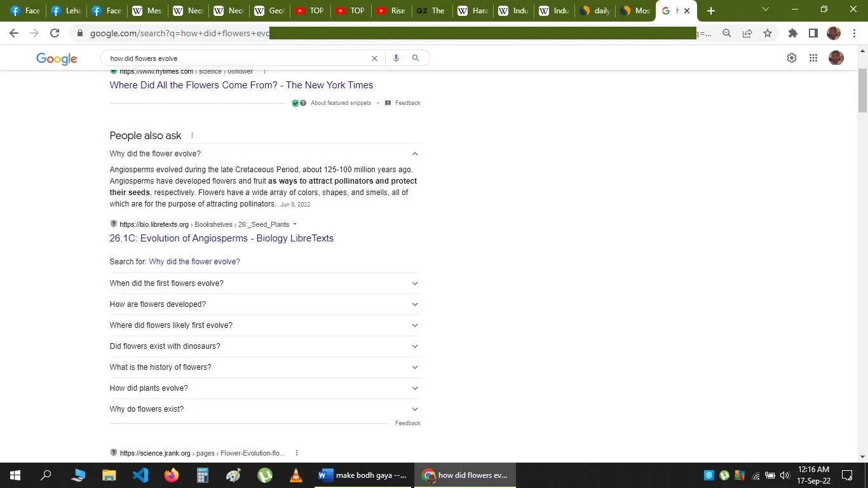This screenshot has width=868, height=488.
Task: Switch to the 'Hara' Wikipedia tab
Action: point(473,11)
